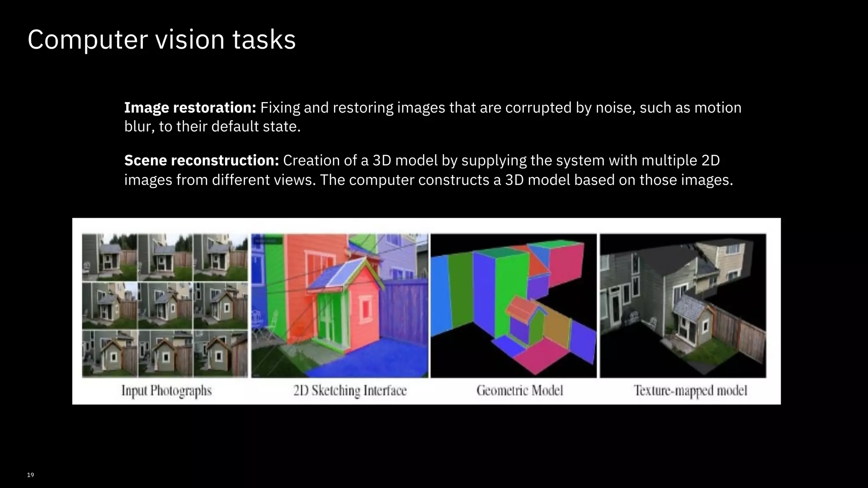Select the 'Image restoration:' bold heading
This screenshot has height=488, width=868.
[190, 108]
